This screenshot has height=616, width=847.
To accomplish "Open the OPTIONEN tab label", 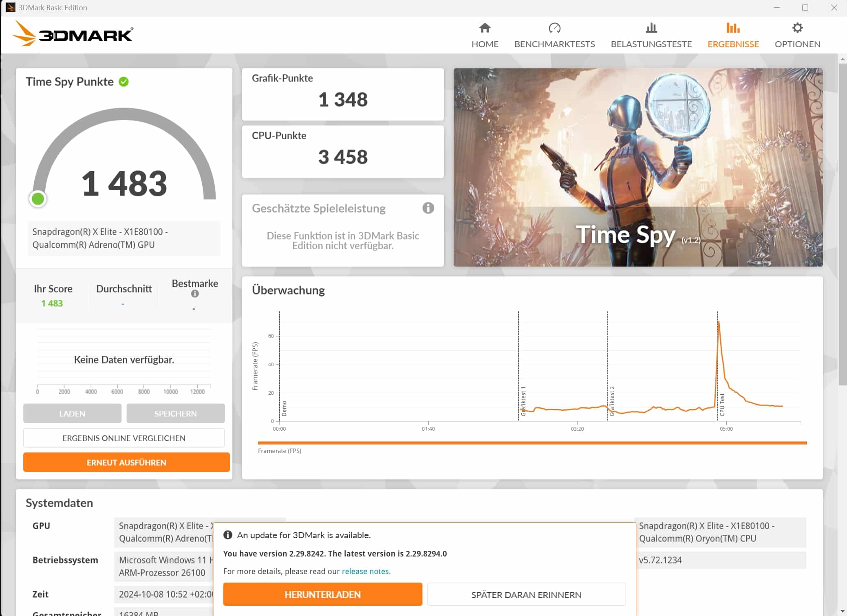I will 797,44.
